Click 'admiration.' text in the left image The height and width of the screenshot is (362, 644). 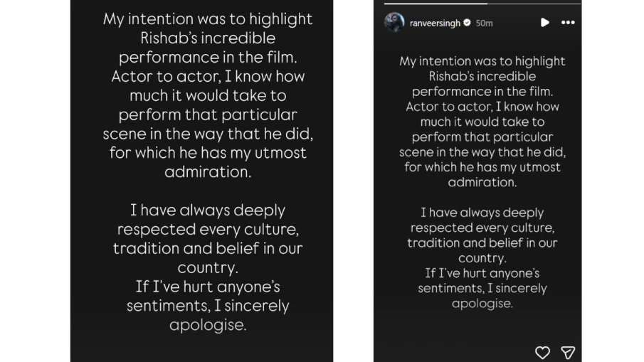click(x=207, y=172)
